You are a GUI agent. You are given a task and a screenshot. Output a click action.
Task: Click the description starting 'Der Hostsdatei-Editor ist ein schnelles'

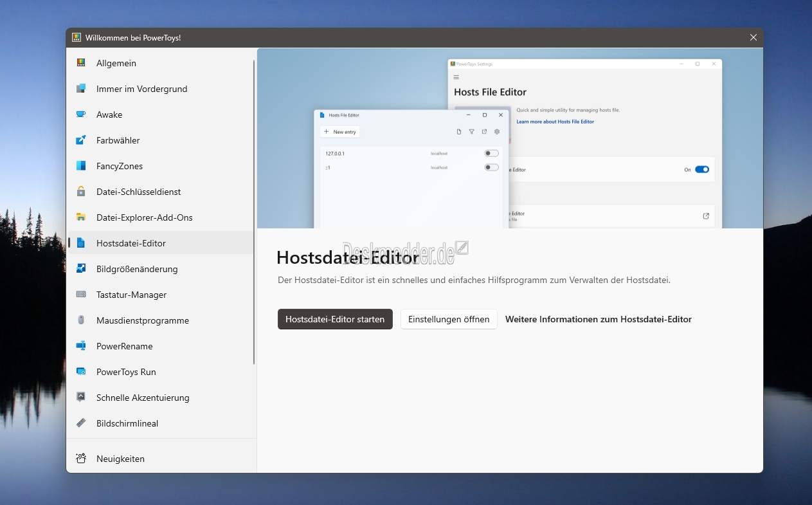(x=474, y=280)
